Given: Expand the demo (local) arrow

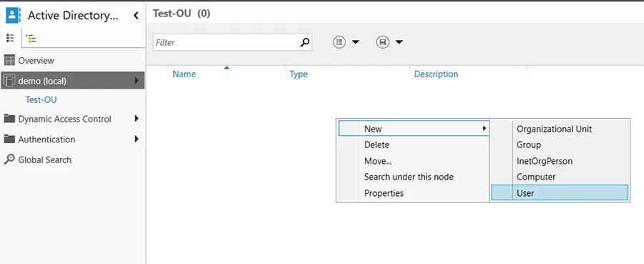Looking at the screenshot, I should click(x=137, y=81).
